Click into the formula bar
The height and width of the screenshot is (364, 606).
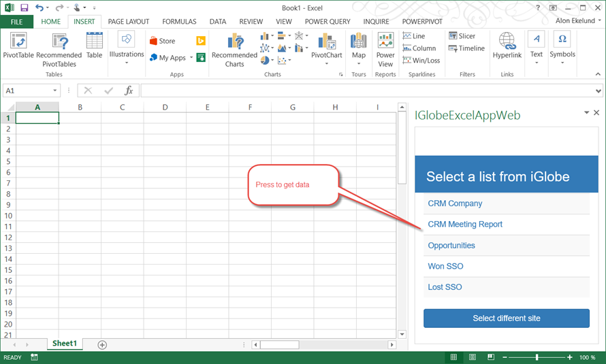(367, 90)
